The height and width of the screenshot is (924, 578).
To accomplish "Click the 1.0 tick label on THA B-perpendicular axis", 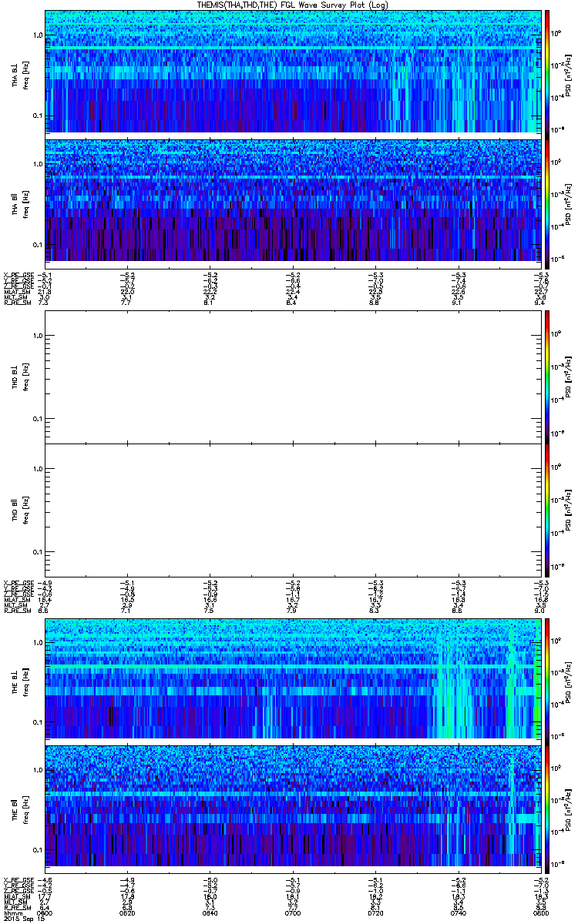I will click(x=38, y=35).
